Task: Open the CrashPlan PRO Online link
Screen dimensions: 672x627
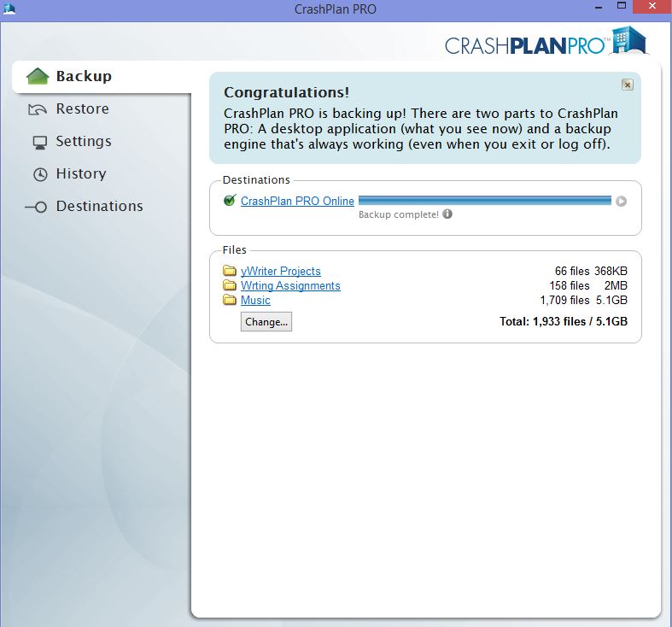Action: (x=297, y=201)
